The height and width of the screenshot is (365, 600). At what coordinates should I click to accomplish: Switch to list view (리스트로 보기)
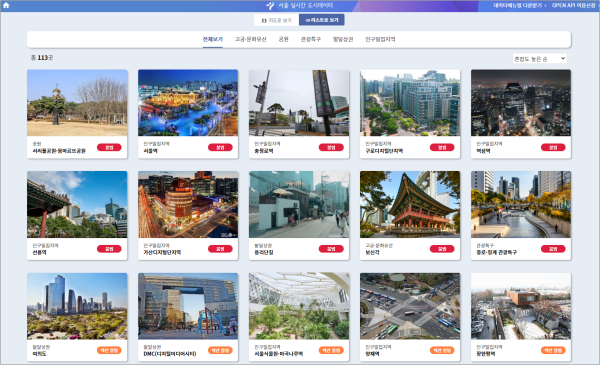(x=321, y=20)
